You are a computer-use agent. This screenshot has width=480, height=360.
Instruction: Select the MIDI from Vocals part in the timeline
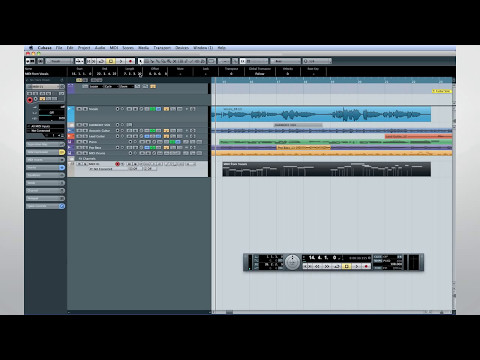point(326,169)
